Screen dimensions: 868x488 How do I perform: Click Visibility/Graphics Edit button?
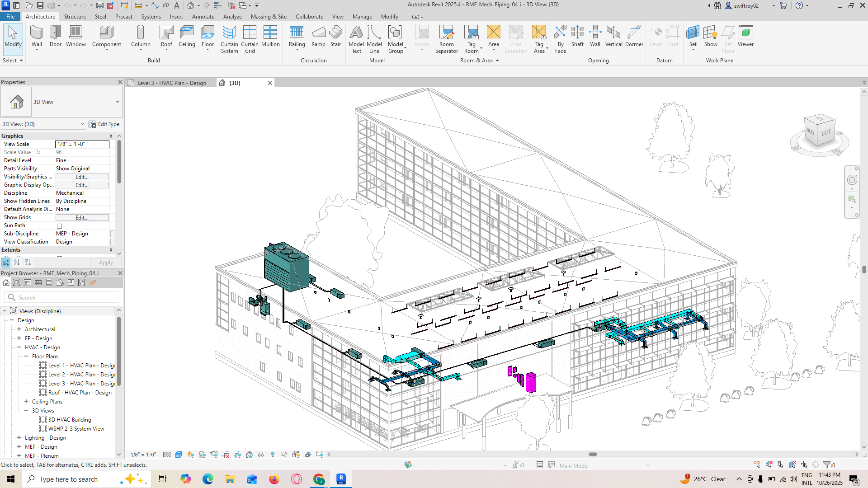coord(82,177)
